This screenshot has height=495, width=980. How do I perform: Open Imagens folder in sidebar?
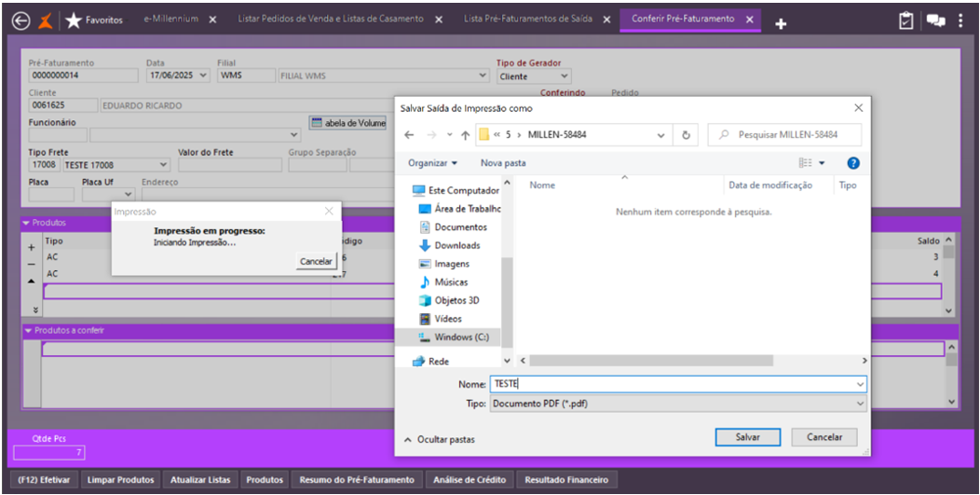click(443, 264)
